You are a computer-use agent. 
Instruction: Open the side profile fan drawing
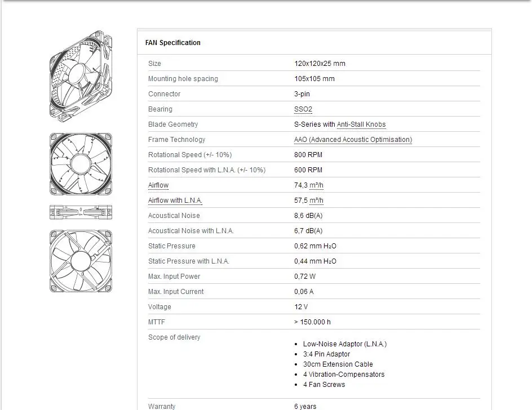point(81,212)
